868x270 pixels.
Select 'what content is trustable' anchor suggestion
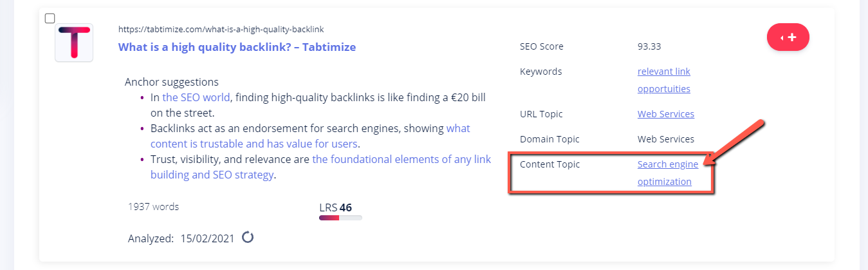310,136
